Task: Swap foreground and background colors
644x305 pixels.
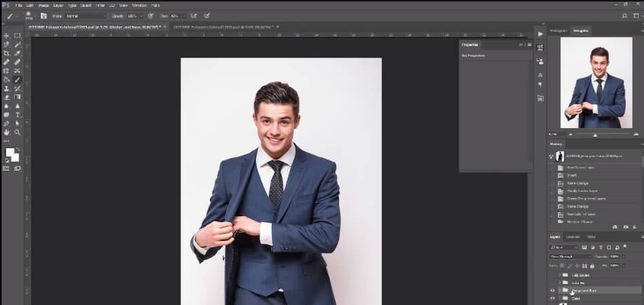Action: pyautogui.click(x=17, y=149)
